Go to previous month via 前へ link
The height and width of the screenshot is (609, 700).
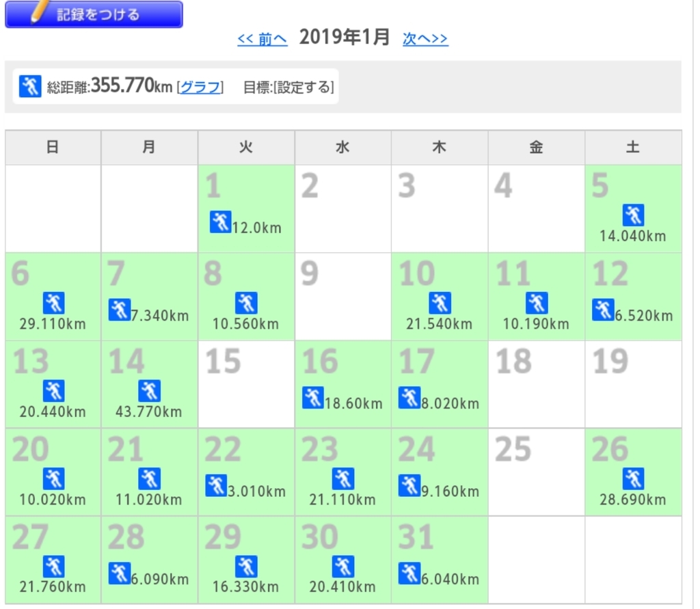click(262, 39)
